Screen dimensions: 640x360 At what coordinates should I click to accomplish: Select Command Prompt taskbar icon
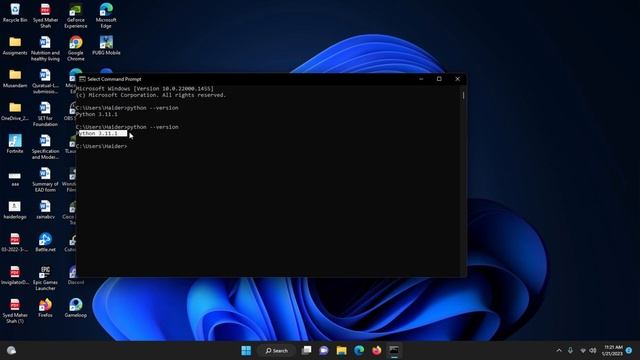[x=394, y=350]
